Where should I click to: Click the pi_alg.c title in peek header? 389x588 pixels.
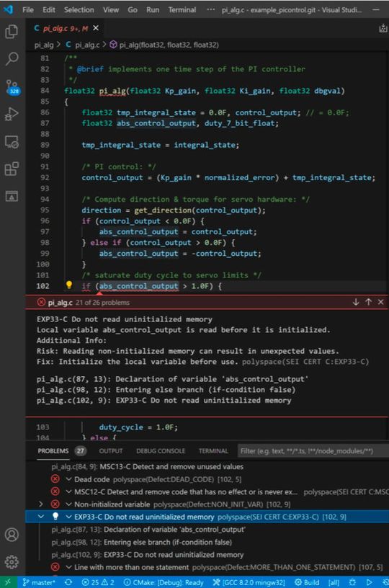(61, 302)
